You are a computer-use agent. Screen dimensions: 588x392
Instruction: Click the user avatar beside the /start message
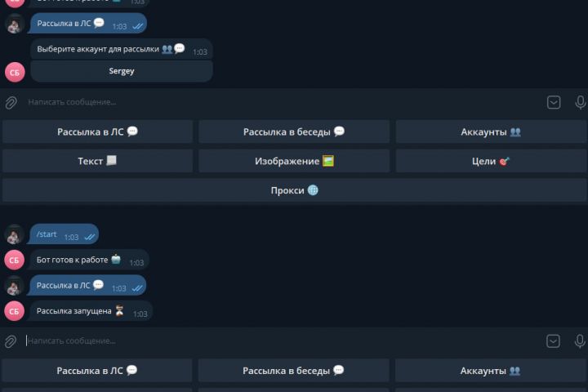coord(15,235)
